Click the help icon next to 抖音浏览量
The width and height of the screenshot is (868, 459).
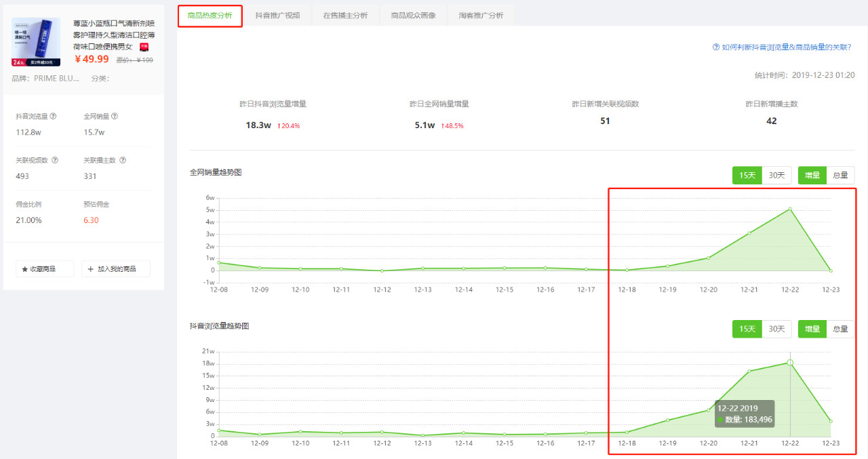[x=54, y=116]
